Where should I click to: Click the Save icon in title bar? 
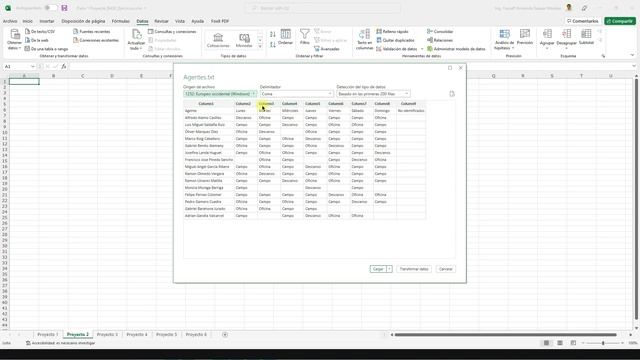[x=64, y=8]
